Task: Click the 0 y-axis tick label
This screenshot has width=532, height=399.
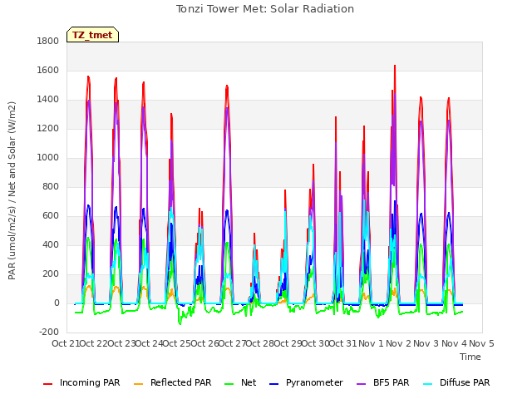Action: [x=57, y=303]
